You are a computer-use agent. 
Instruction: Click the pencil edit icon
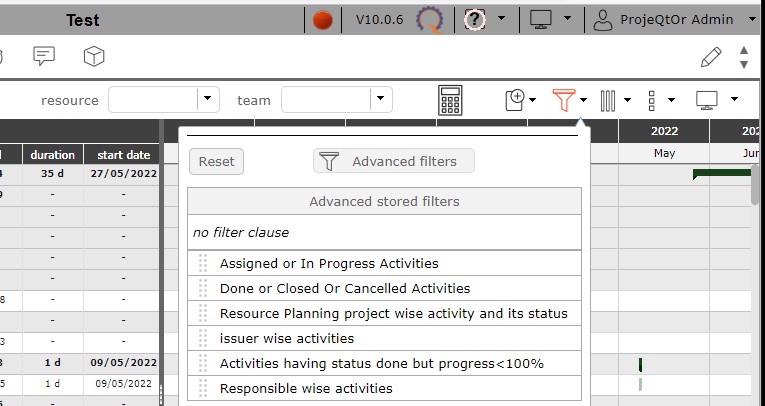click(710, 56)
